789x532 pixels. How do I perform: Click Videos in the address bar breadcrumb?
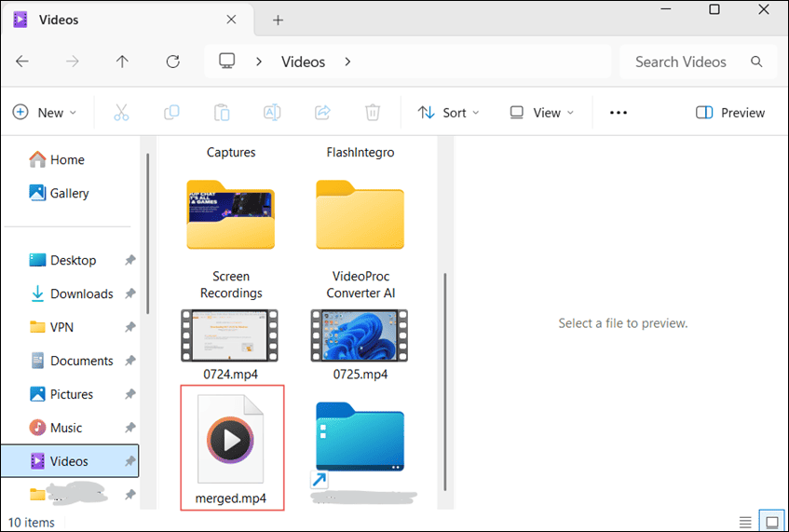pos(303,61)
